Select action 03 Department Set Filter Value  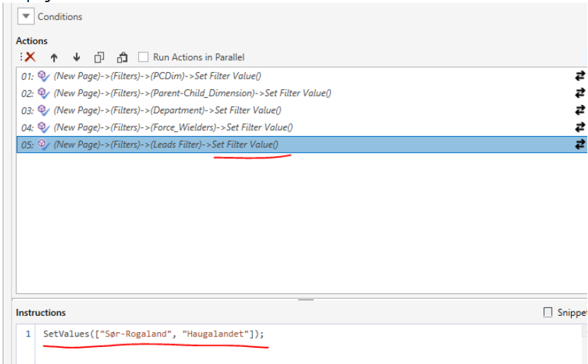167,110
